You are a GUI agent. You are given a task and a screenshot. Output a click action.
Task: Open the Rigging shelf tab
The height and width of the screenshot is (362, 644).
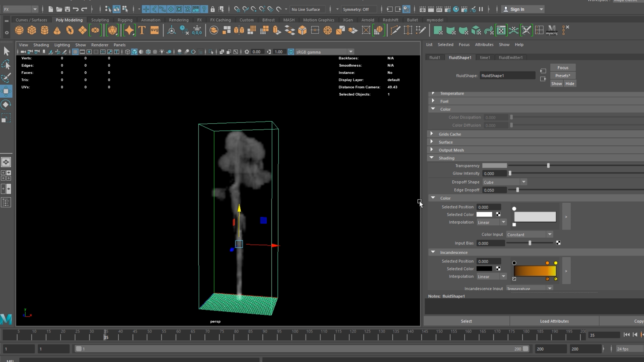coord(125,20)
